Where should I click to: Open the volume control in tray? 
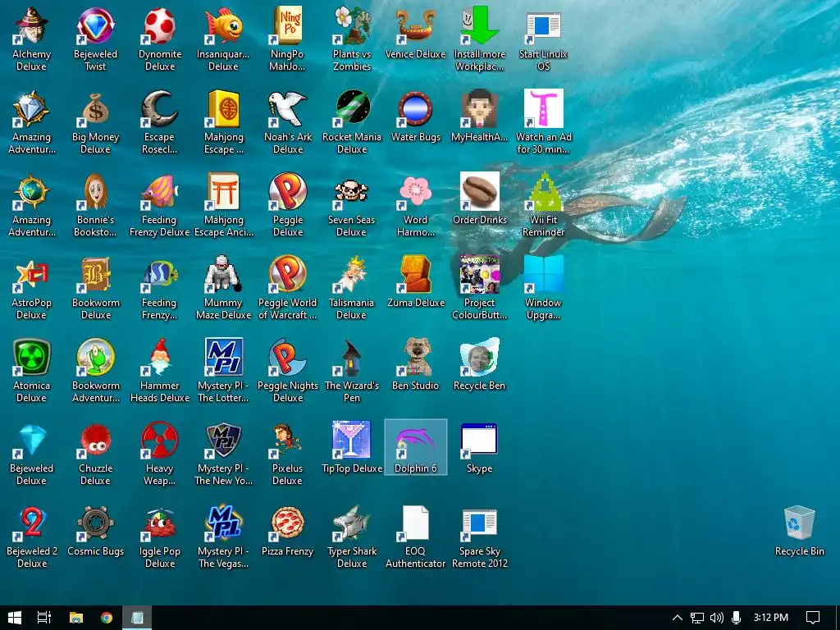(x=716, y=618)
